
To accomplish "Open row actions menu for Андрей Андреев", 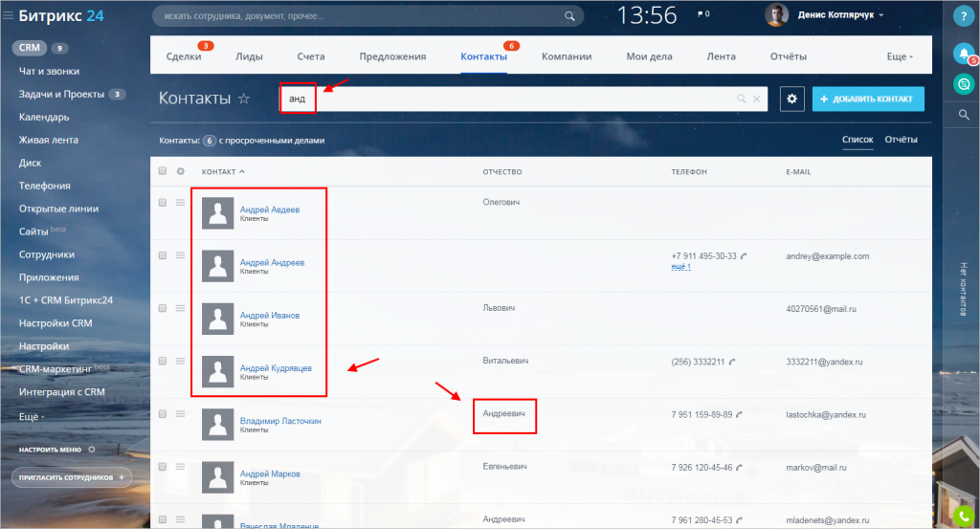I will tap(181, 255).
